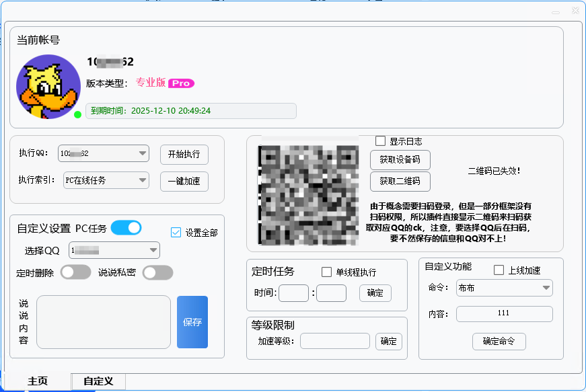Click the green online status dot
This screenshot has height=392, width=586.
pos(78,114)
